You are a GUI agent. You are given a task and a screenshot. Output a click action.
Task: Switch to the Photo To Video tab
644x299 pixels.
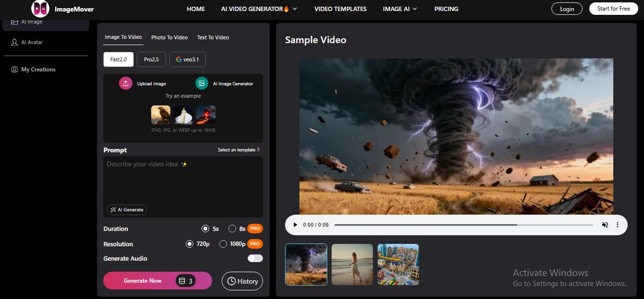pos(169,37)
